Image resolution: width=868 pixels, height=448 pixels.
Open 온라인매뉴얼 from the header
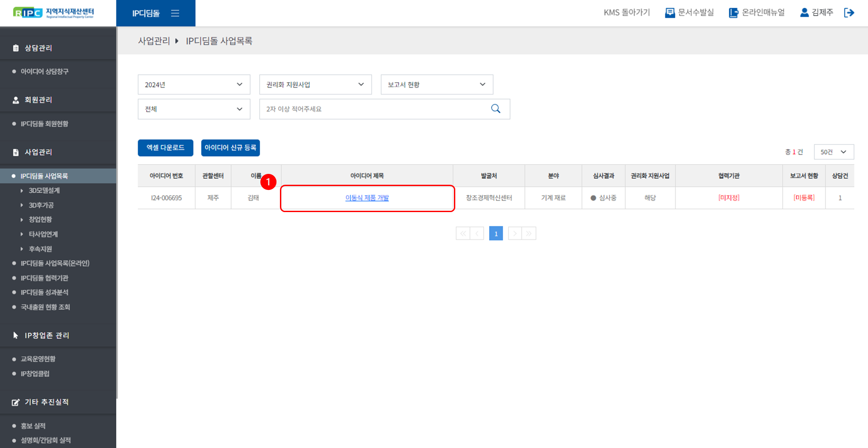757,13
